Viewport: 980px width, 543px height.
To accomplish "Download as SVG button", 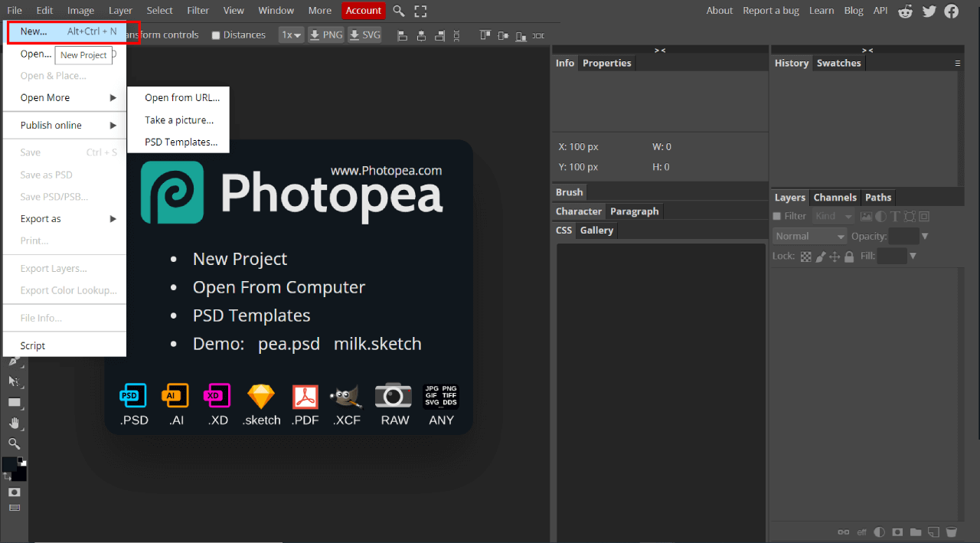I will [364, 34].
